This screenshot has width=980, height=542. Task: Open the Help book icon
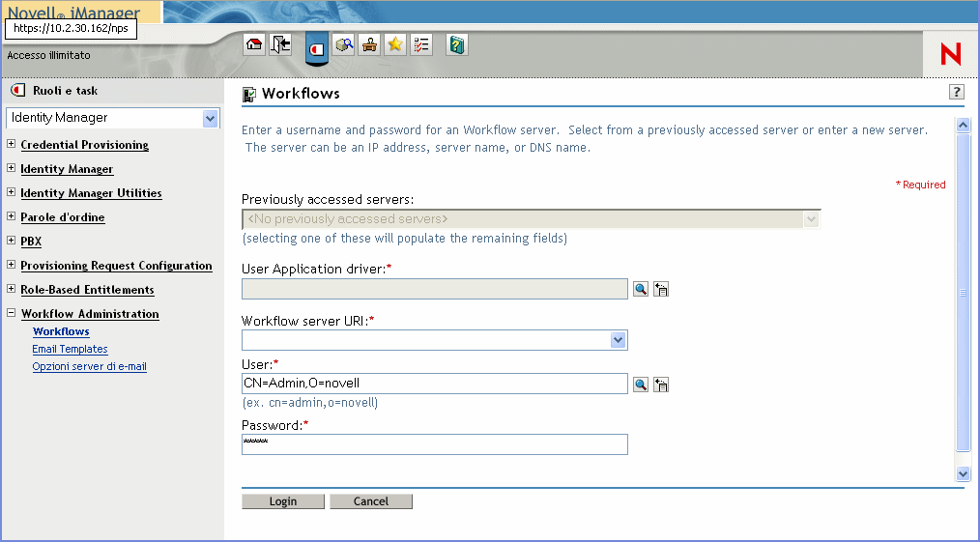pos(457,45)
